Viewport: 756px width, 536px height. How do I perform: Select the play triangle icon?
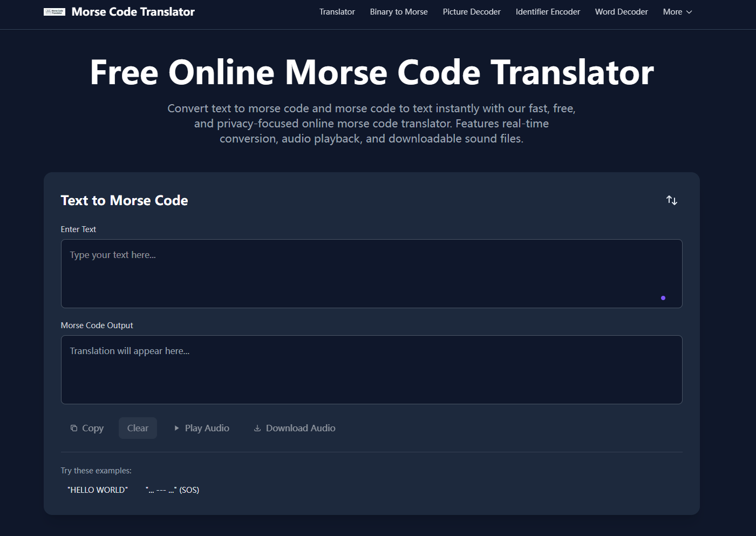point(176,428)
